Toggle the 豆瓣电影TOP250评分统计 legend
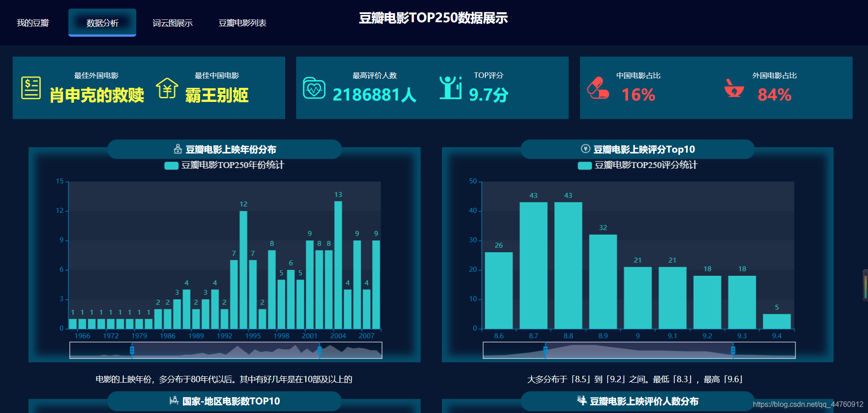Screen dimensions: 868x413 (637, 165)
